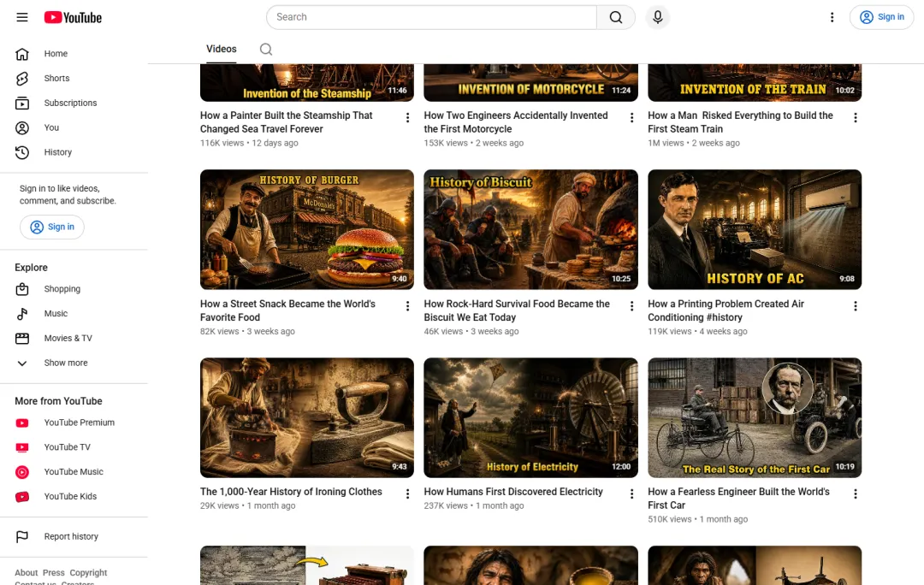Click into the Search input field
This screenshot has height=585, width=924.
[431, 17]
